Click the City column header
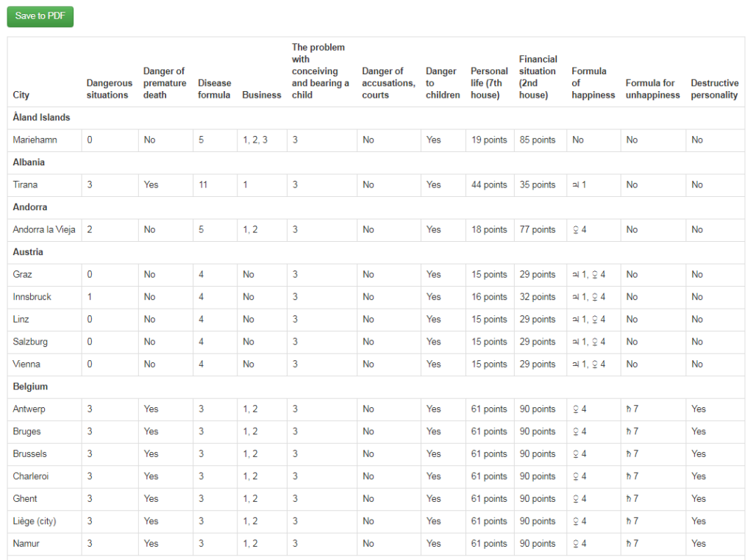This screenshot has height=560, width=753. [x=21, y=95]
